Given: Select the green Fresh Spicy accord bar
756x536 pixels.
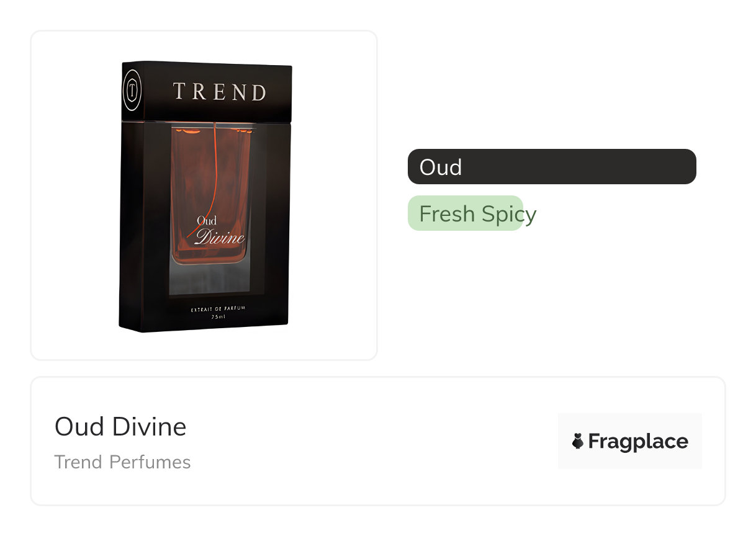Looking at the screenshot, I should 466,213.
